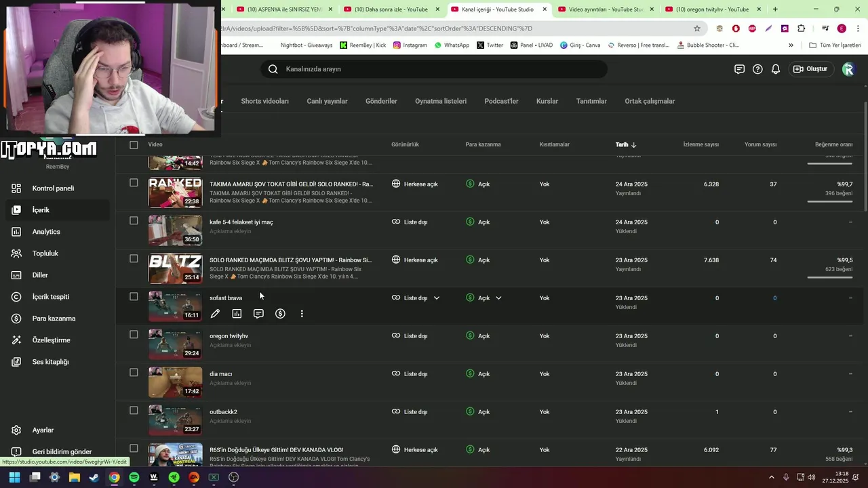
Task: Open the Oluştur create menu
Action: 810,69
